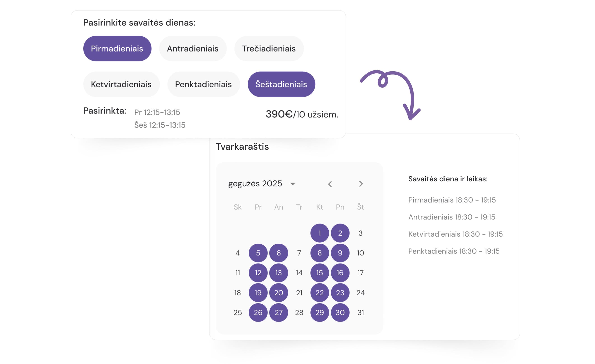
Task: Deselect the Pirmadieniais weekday chip
Action: click(x=117, y=49)
